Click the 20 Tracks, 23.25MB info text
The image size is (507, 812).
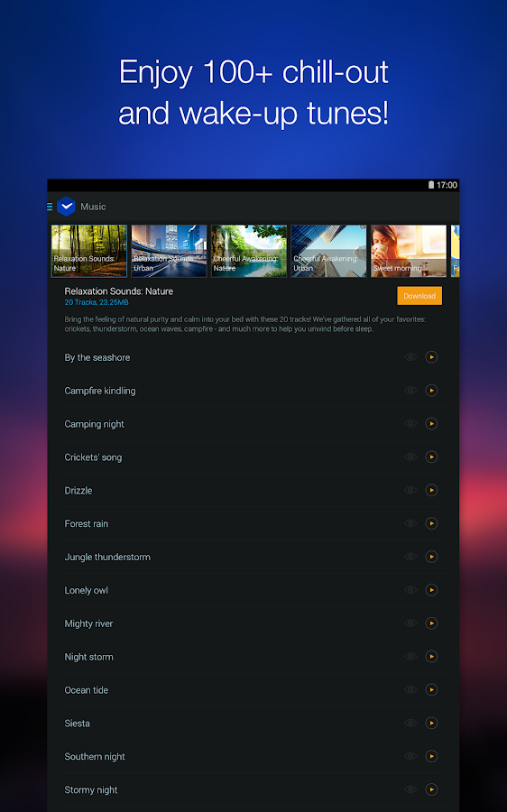pyautogui.click(x=97, y=302)
